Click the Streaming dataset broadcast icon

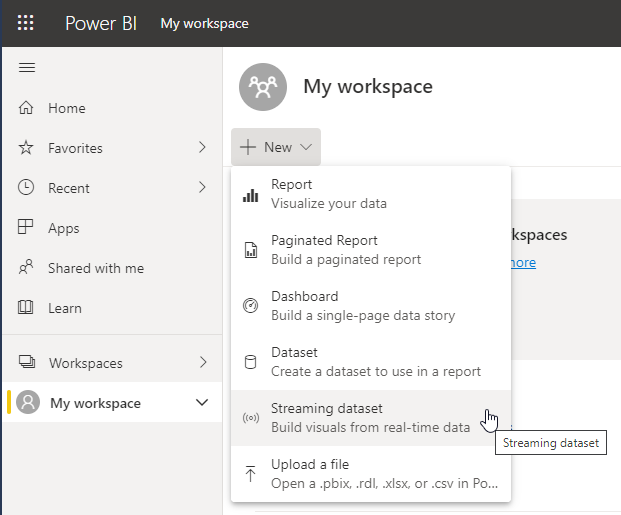[251, 418]
